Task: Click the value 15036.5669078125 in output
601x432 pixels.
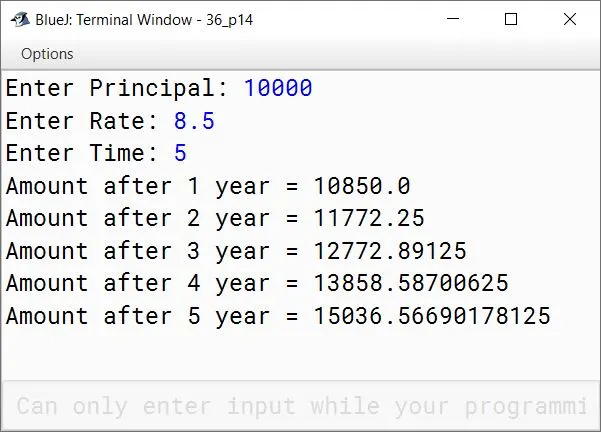Action: 432,316
